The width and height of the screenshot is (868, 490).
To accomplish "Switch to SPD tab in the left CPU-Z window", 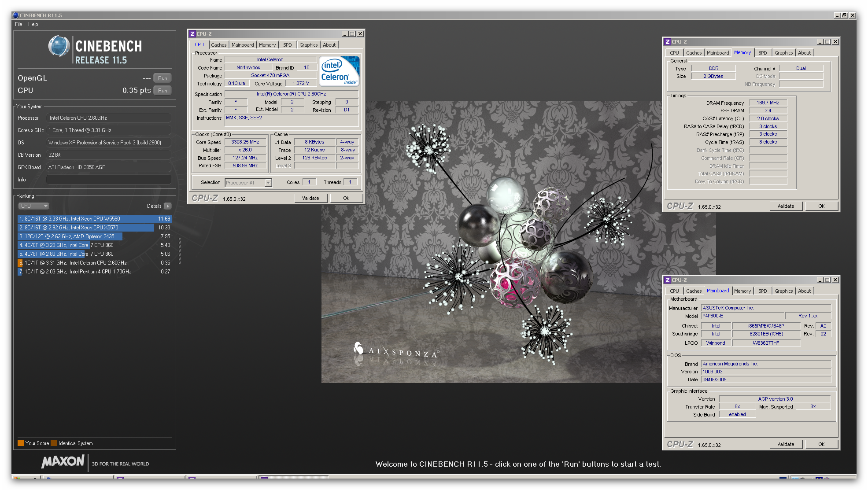I will point(288,45).
